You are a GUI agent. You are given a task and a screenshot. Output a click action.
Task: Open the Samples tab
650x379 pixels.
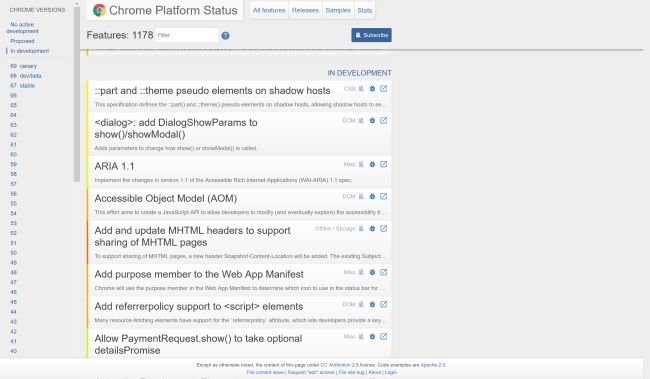point(338,10)
